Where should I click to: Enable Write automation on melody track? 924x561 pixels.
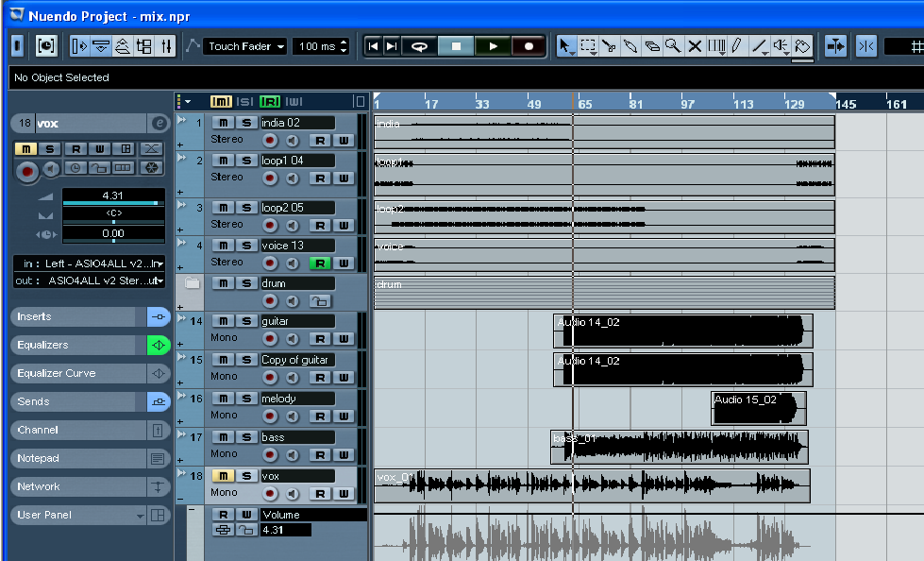tap(344, 416)
